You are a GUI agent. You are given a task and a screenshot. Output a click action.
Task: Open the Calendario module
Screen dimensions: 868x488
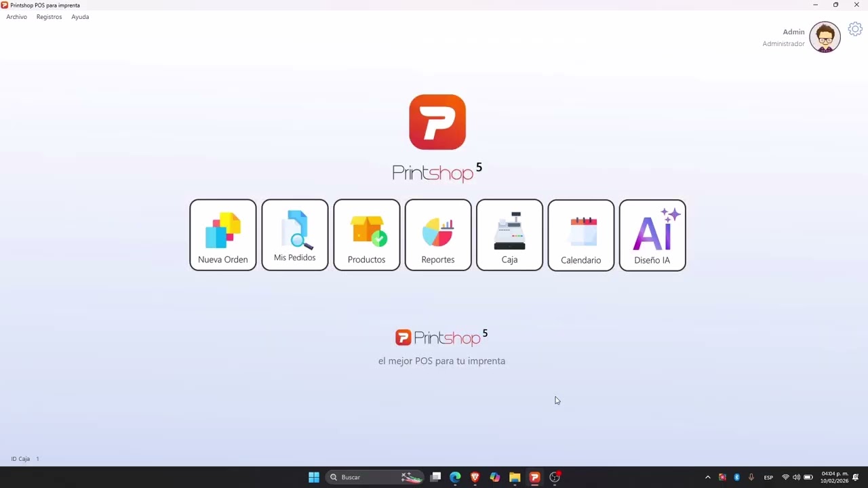pyautogui.click(x=581, y=235)
